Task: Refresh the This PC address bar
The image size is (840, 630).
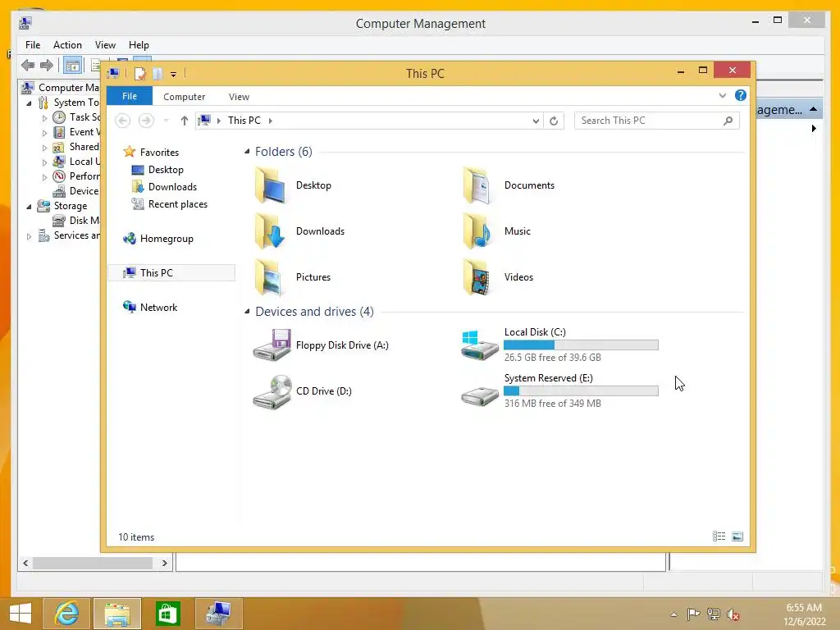Action: click(554, 121)
